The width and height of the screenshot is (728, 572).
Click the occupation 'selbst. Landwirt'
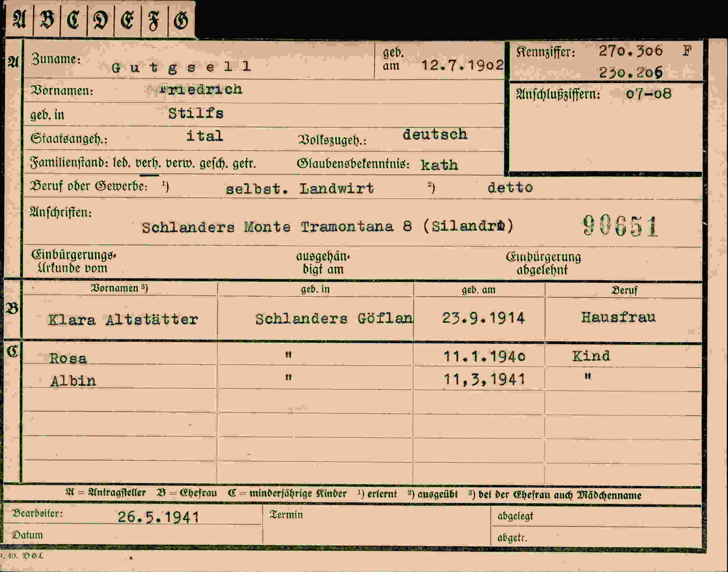(299, 188)
